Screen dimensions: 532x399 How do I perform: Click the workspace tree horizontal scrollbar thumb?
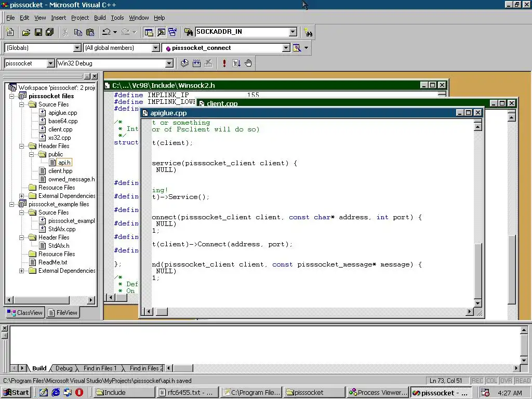point(42,300)
